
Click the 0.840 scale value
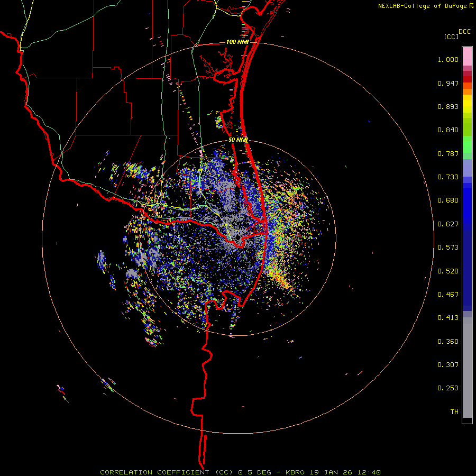coord(448,130)
